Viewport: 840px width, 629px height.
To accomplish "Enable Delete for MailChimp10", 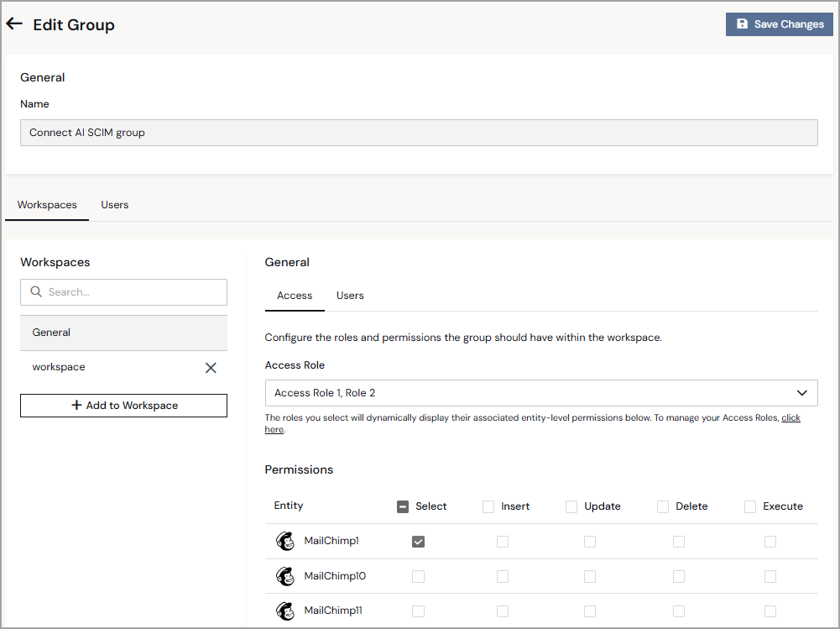I will [679, 576].
